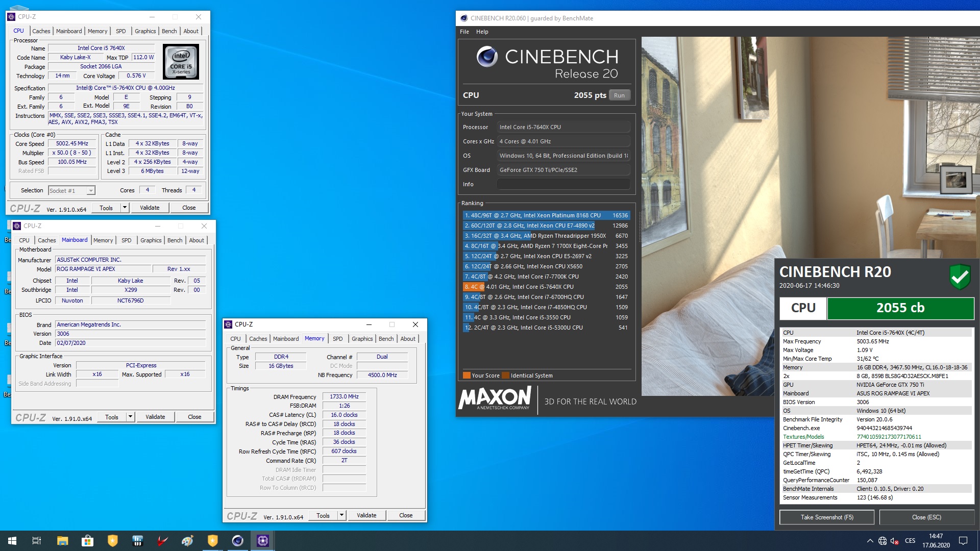The height and width of the screenshot is (551, 980).
Task: Select ranking row Intel Core i5-5300U CPU
Action: (x=546, y=328)
